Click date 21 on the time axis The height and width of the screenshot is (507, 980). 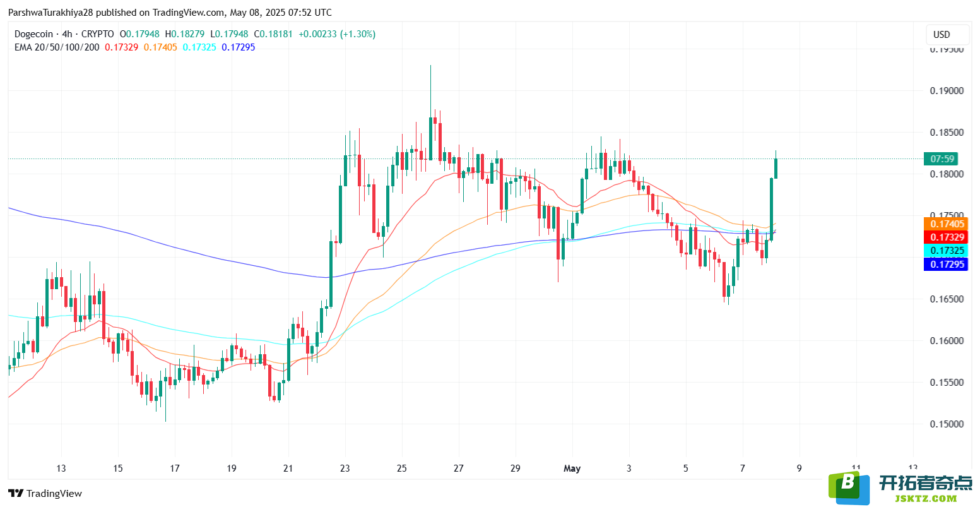tap(288, 468)
